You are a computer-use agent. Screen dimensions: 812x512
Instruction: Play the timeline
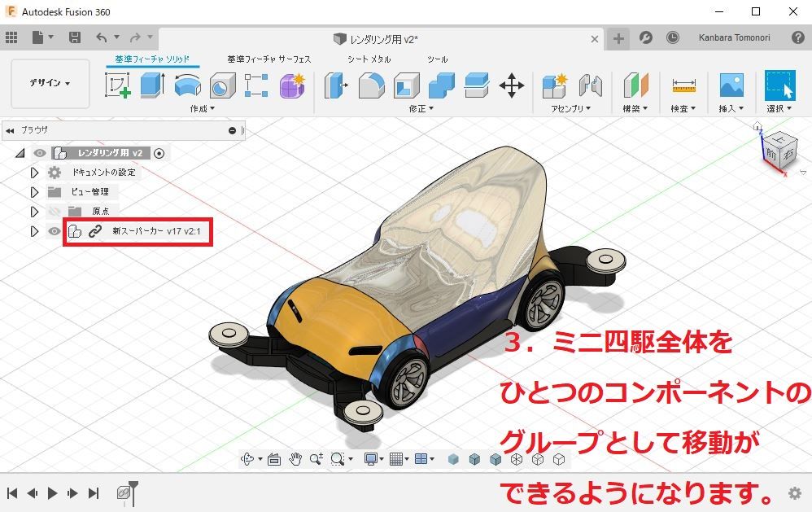[52, 492]
